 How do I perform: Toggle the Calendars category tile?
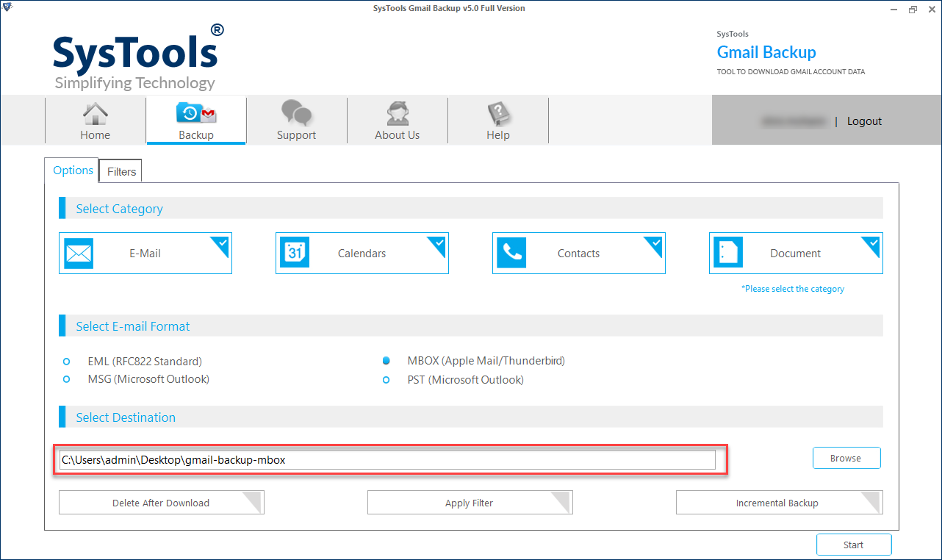click(x=362, y=254)
